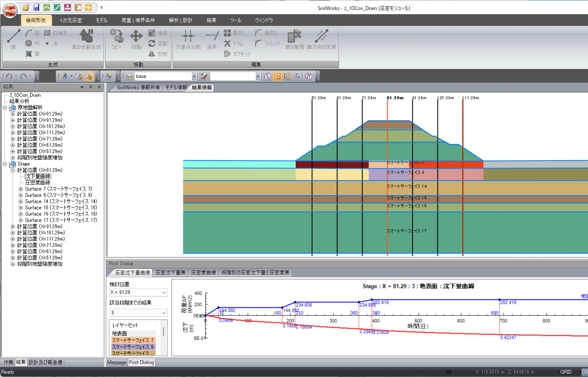
Task: Select the 軸方向の変更 axis direction tool
Action: 321,39
